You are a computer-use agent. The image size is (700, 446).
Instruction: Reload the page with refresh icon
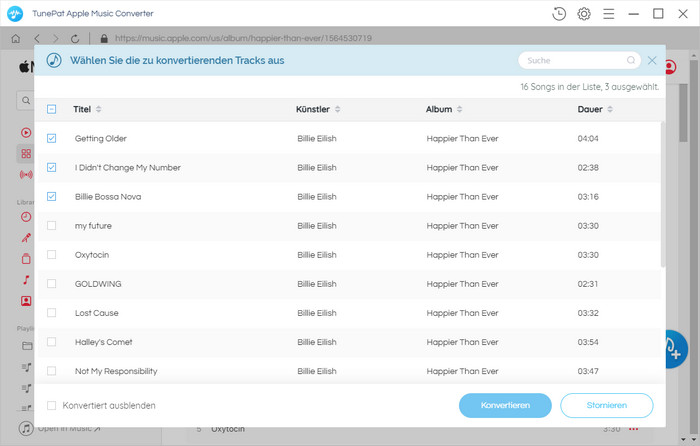(75, 39)
